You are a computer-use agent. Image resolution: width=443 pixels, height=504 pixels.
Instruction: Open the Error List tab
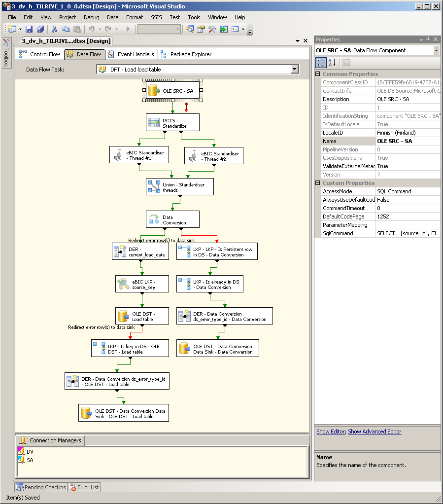pos(84,487)
